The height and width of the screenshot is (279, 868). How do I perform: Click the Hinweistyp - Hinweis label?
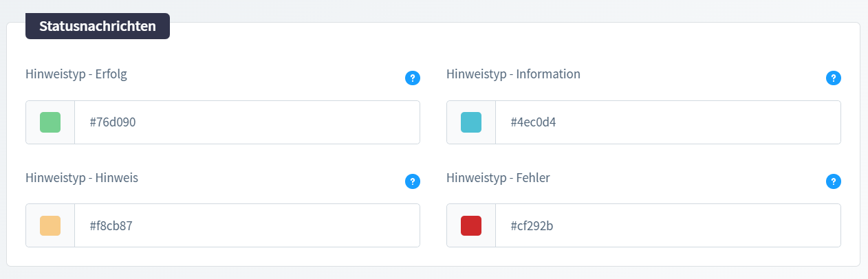[x=82, y=178]
